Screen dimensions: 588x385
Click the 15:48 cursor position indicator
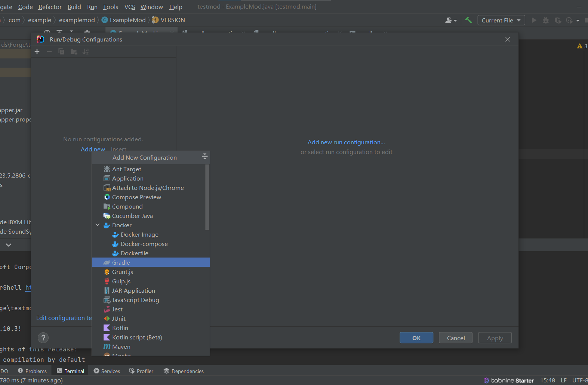coord(548,381)
